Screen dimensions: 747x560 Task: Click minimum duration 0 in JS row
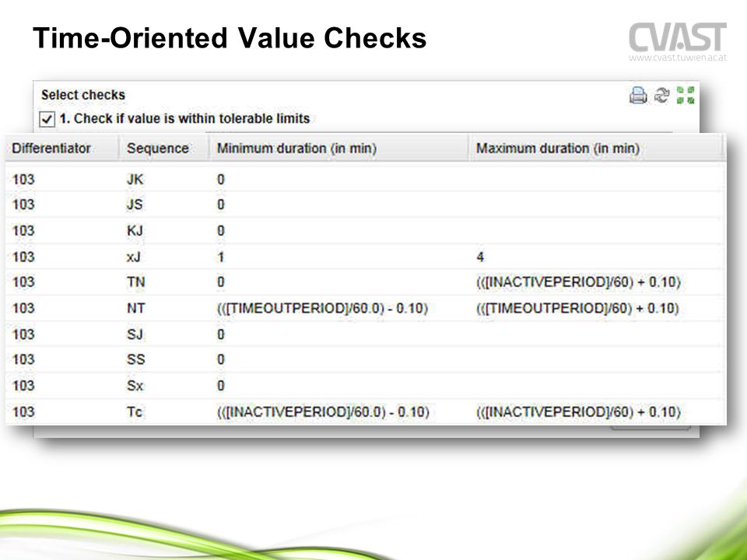pyautogui.click(x=220, y=205)
